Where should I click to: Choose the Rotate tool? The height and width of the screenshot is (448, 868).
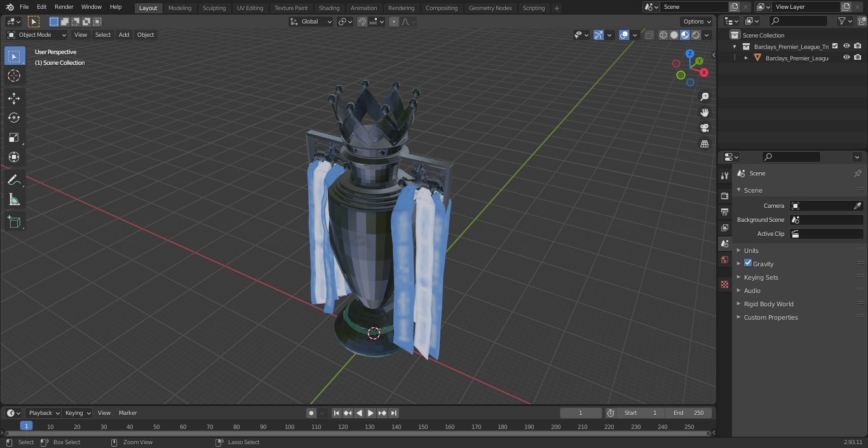tap(14, 118)
